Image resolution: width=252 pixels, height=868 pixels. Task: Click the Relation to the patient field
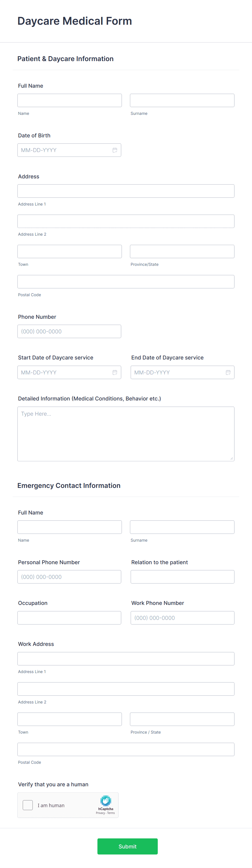pyautogui.click(x=182, y=576)
